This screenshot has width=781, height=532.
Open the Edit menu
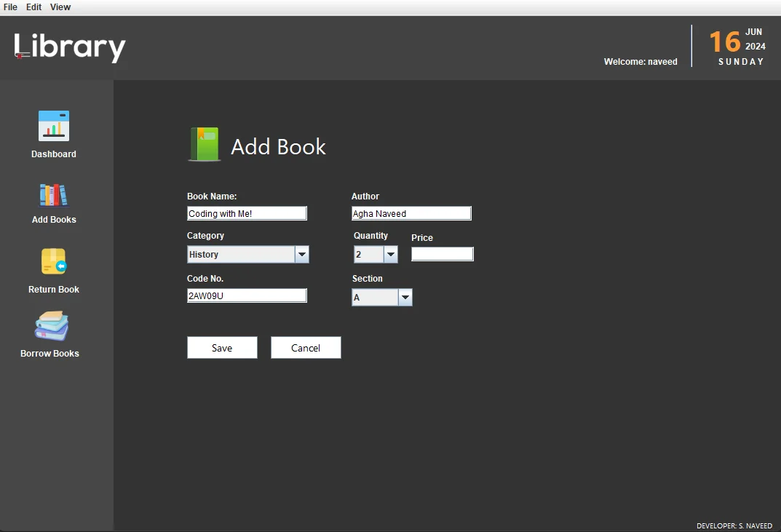coord(34,7)
